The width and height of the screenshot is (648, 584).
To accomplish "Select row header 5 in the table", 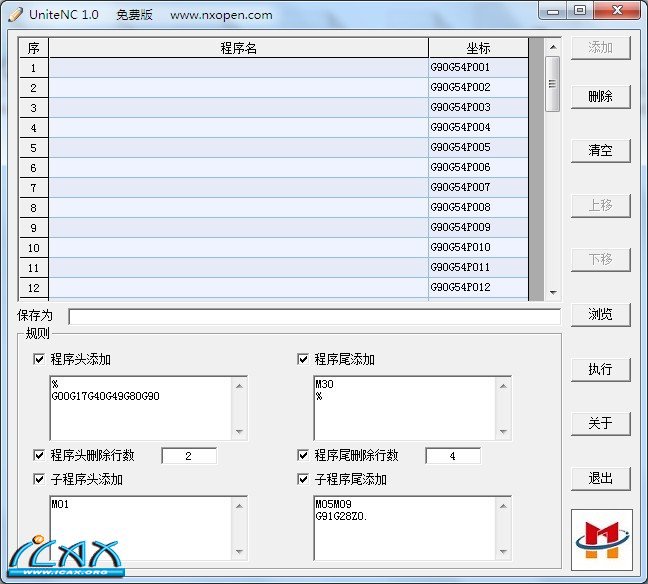I will [x=34, y=148].
